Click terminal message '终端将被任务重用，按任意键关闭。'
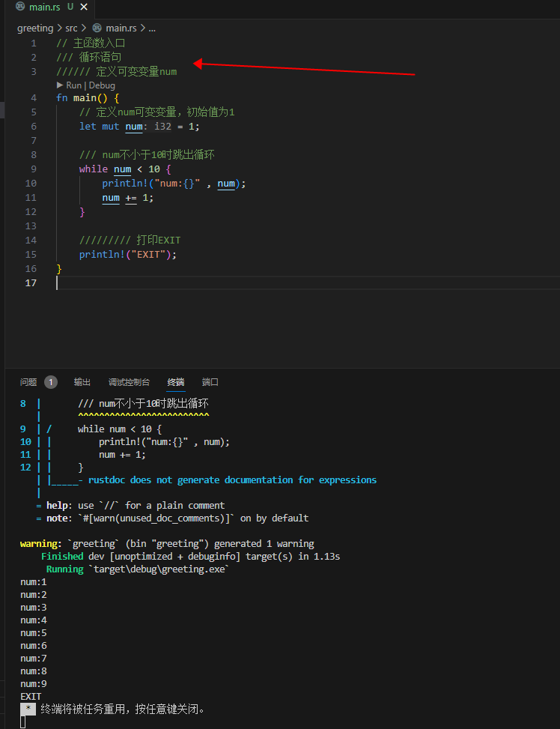The image size is (560, 729). (x=123, y=710)
